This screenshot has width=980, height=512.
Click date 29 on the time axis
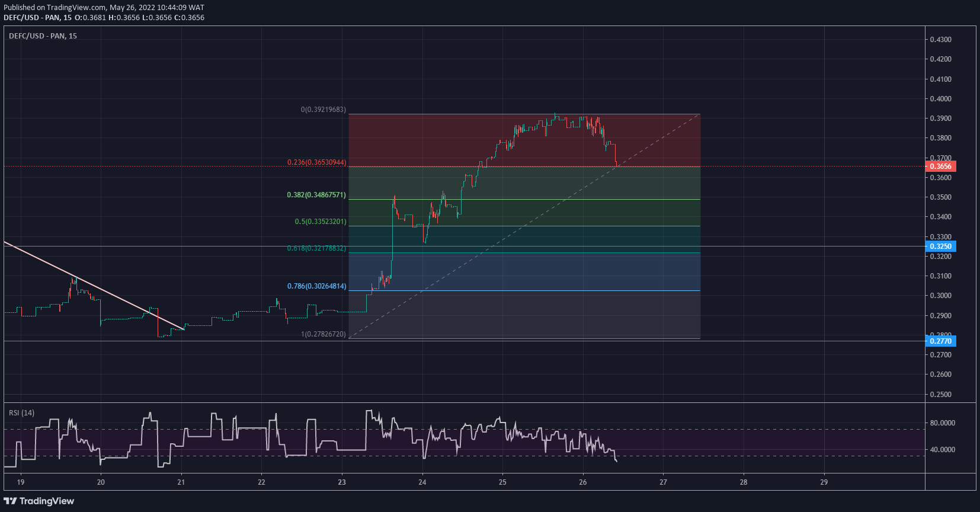(824, 482)
